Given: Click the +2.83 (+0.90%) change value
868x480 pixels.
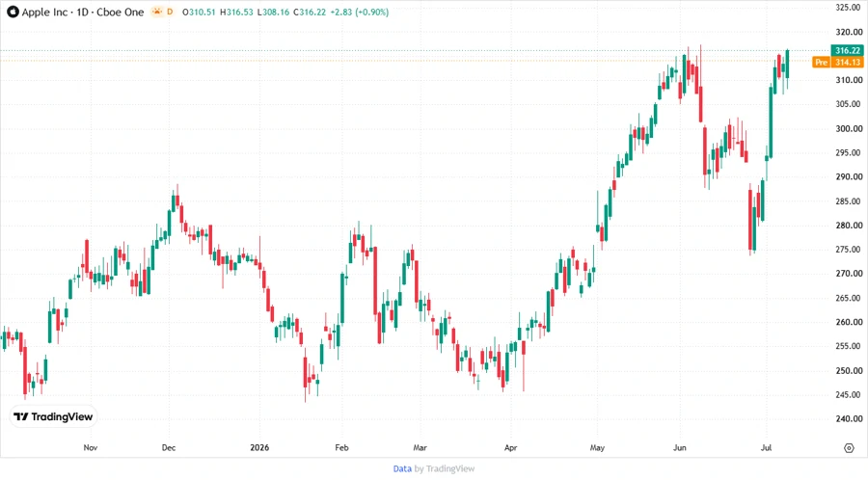Looking at the screenshot, I should tap(360, 12).
